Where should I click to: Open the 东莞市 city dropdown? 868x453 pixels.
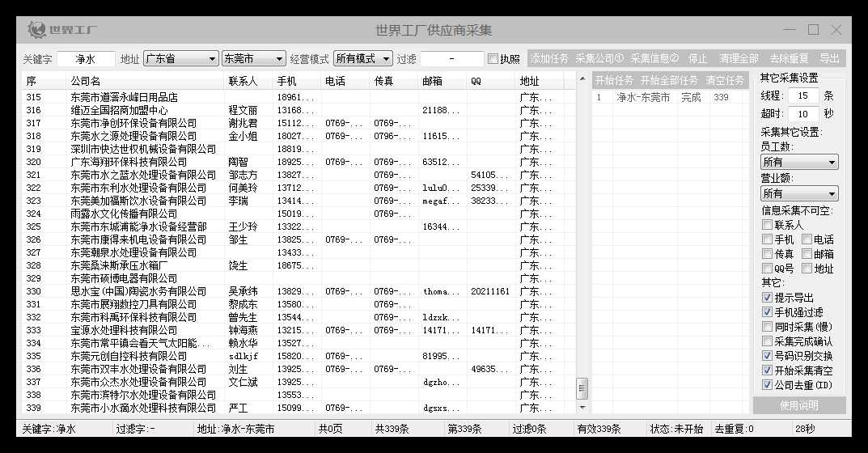click(253, 58)
